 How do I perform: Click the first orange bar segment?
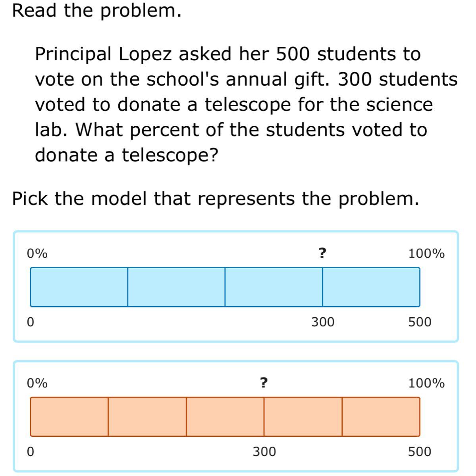click(x=69, y=416)
